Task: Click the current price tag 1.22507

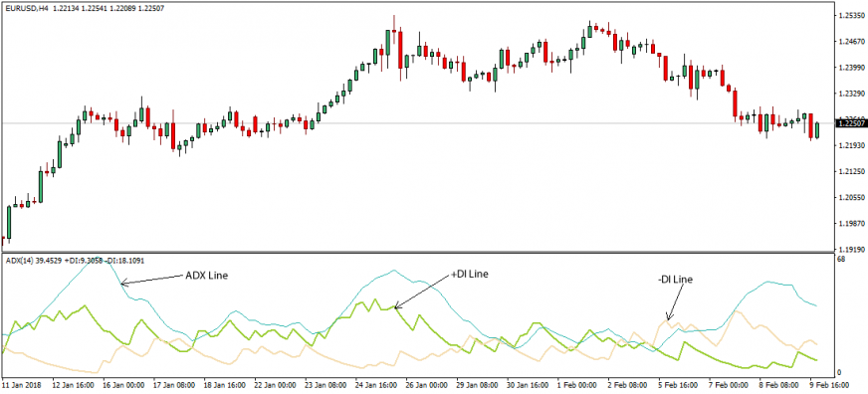Action: tap(851, 123)
